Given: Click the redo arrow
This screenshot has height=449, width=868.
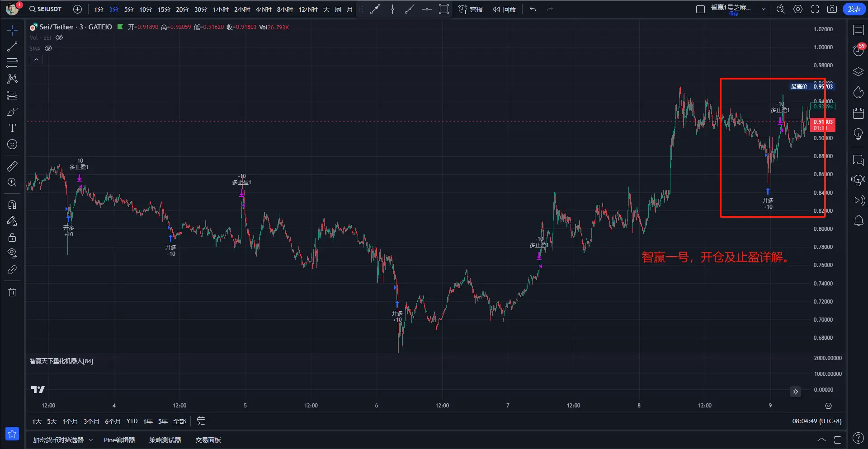Looking at the screenshot, I should point(550,9).
